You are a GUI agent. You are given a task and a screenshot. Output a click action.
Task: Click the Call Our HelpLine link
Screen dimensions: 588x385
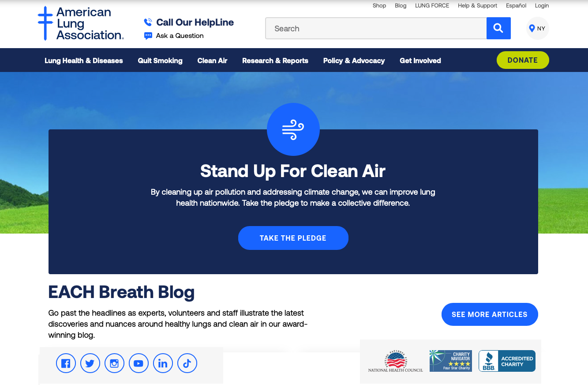tap(195, 23)
